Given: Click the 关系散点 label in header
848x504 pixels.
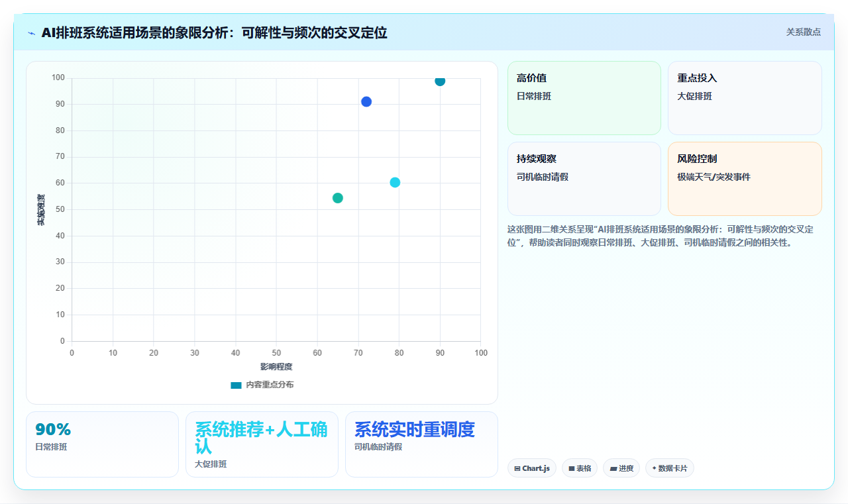Looking at the screenshot, I should pos(804,32).
